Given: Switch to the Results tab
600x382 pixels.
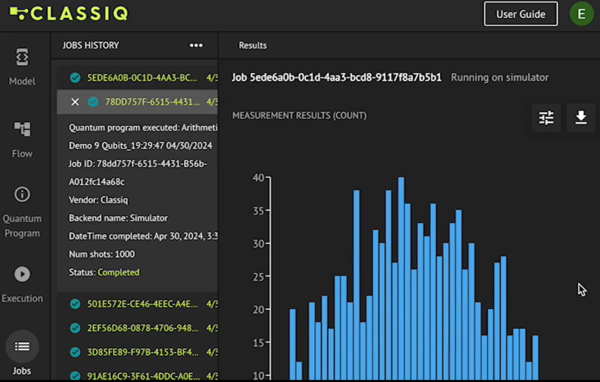Looking at the screenshot, I should pos(253,45).
